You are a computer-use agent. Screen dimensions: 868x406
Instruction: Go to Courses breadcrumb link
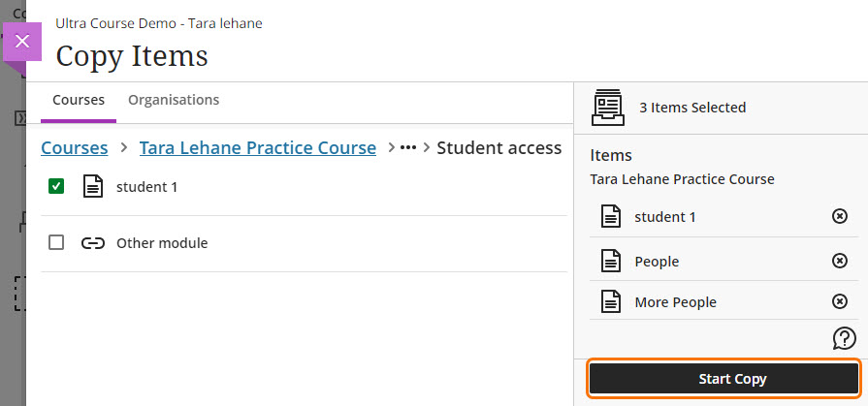pyautogui.click(x=74, y=148)
